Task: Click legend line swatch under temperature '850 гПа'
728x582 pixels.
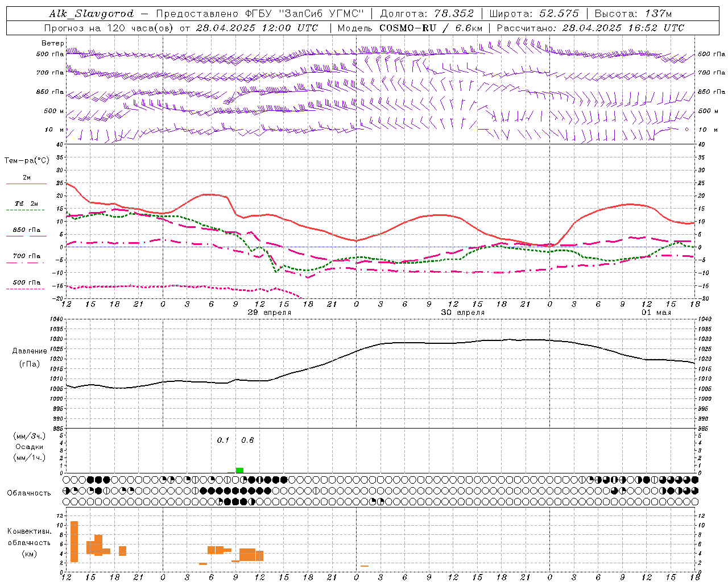Action: click(26, 236)
